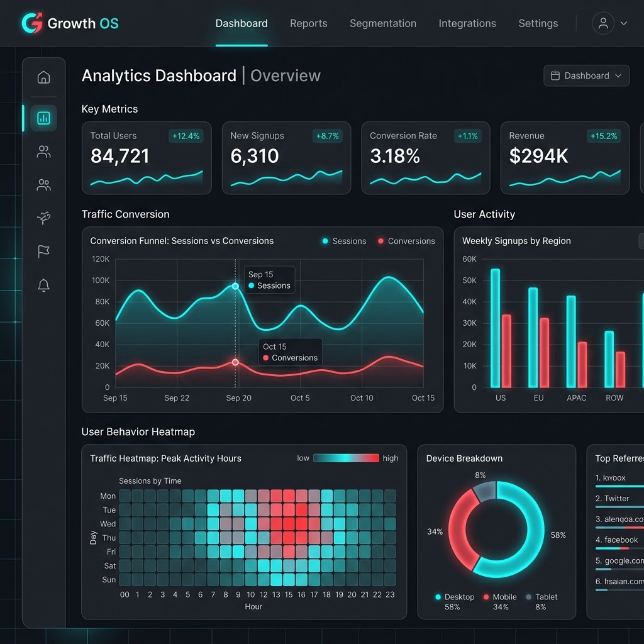Click the Tablet 8% donut segment
The width and height of the screenshot is (644, 644).
(485, 491)
